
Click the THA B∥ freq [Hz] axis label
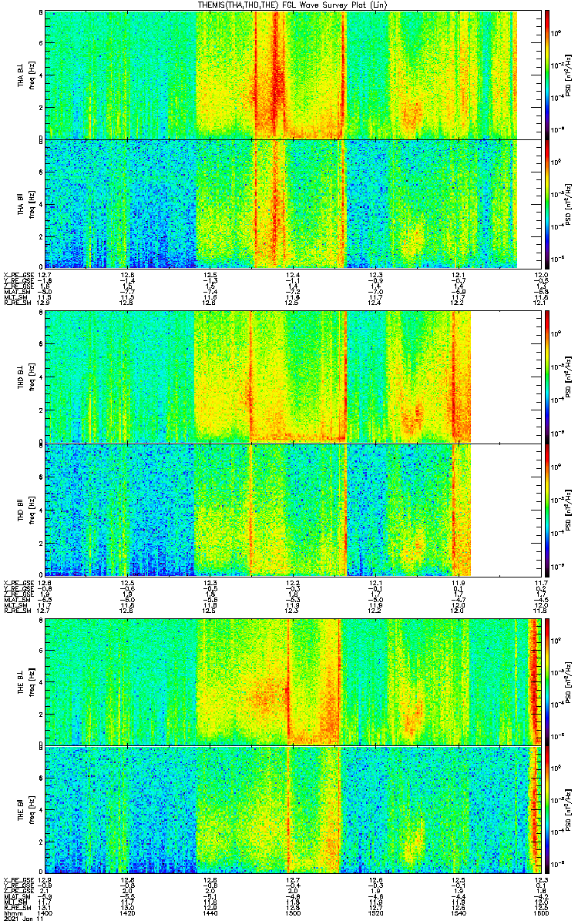click(32, 203)
